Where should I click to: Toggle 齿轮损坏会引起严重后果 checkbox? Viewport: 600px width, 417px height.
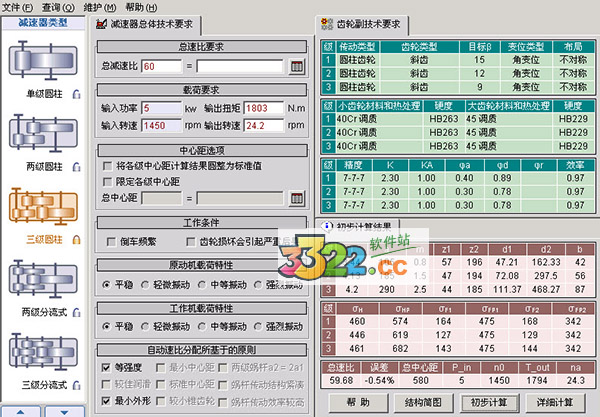pos(190,242)
